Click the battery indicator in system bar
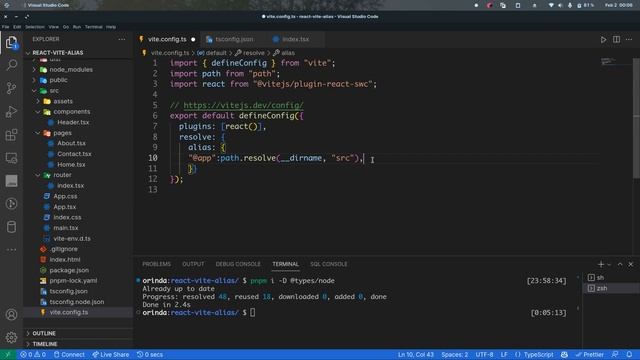Image resolution: width=640 pixels, height=360 pixels. pos(586,5)
